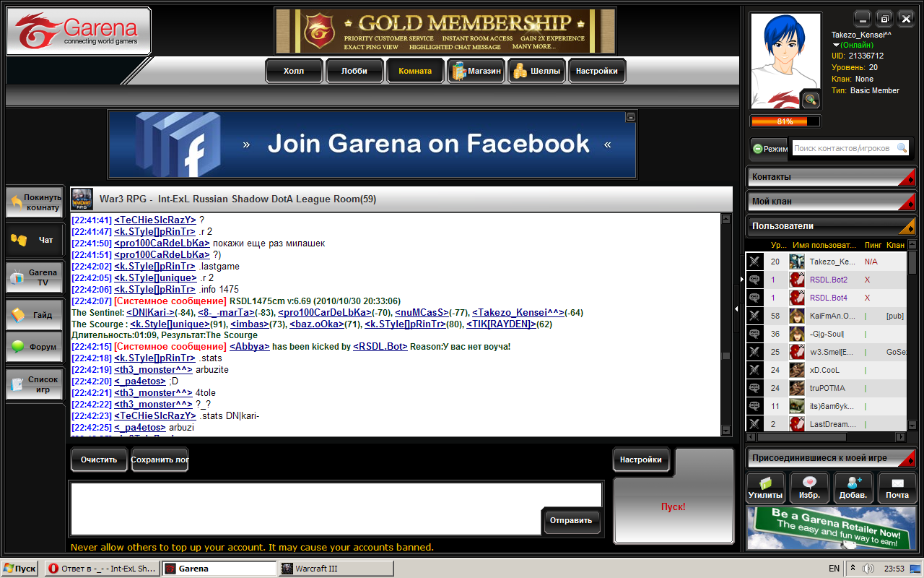The height and width of the screenshot is (578, 924).
Task: Toggle the EN language indicator
Action: (834, 569)
